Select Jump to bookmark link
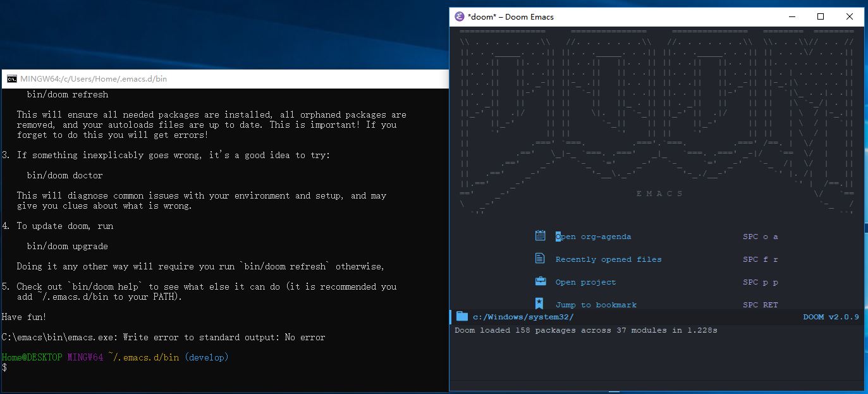 [596, 305]
